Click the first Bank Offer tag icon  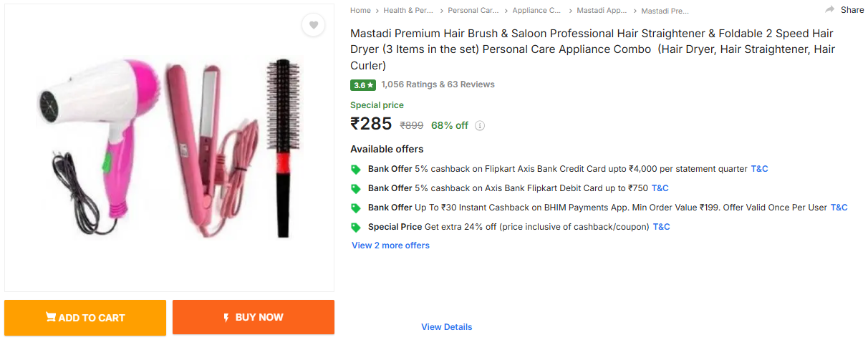coord(355,170)
